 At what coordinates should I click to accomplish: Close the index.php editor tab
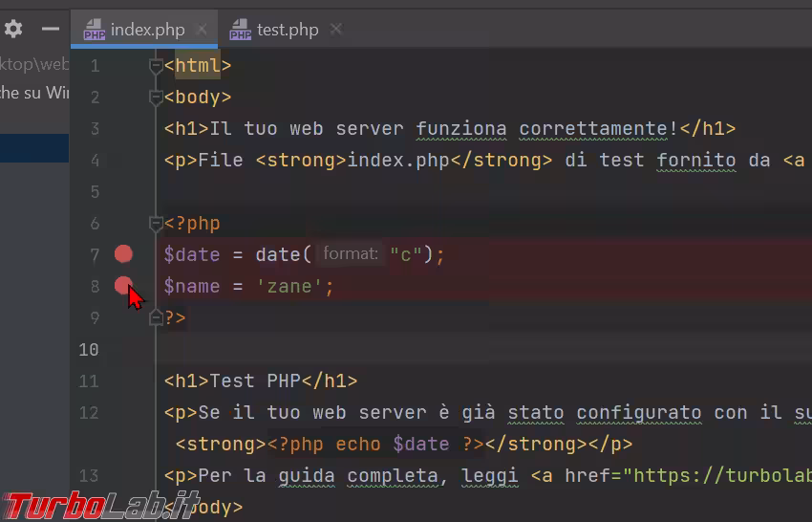click(x=203, y=30)
